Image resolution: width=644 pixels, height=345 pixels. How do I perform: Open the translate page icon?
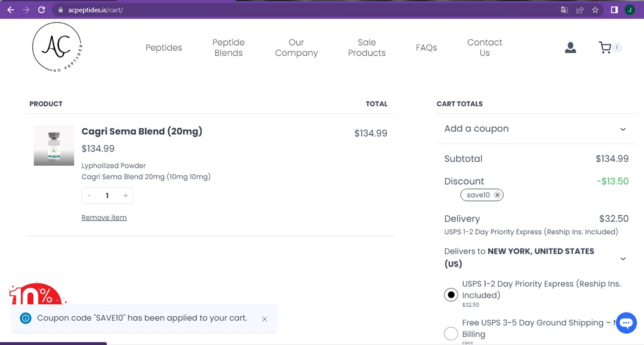click(x=565, y=9)
